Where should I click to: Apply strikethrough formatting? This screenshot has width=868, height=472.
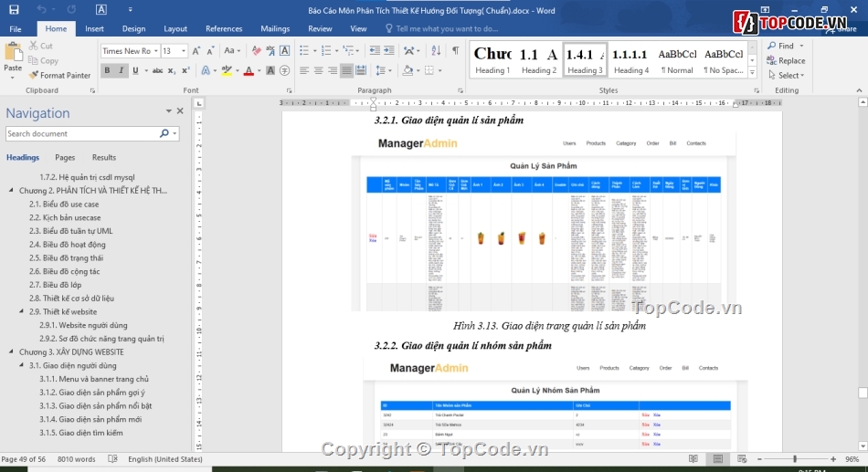[x=158, y=71]
